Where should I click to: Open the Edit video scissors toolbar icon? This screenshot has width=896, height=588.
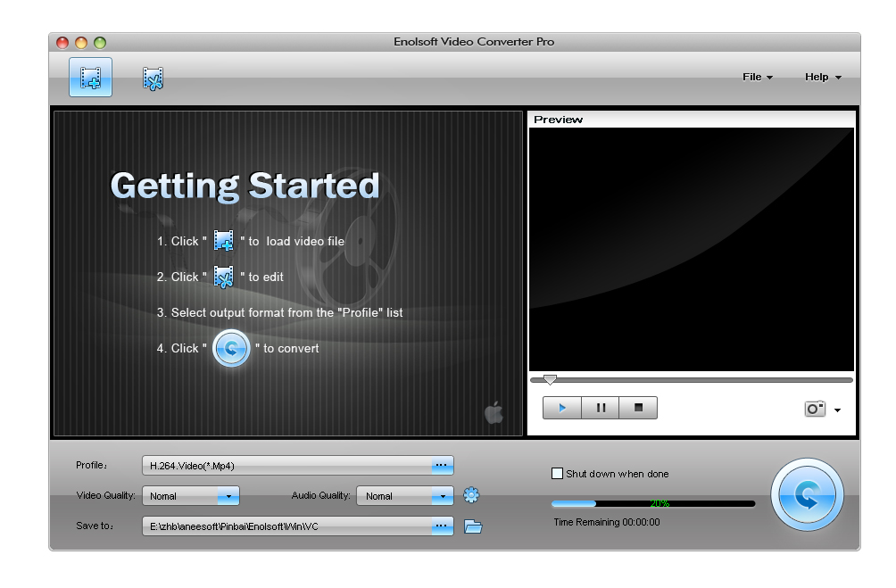click(x=153, y=79)
